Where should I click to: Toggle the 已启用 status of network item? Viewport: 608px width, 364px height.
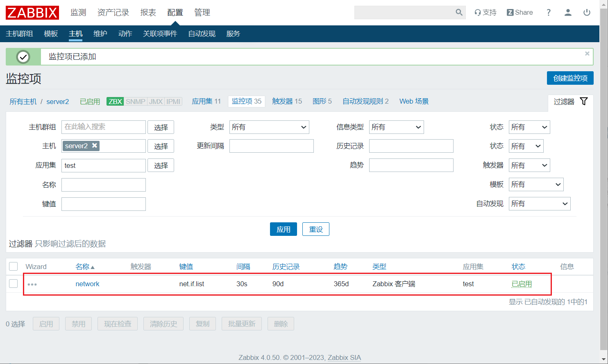click(x=522, y=284)
